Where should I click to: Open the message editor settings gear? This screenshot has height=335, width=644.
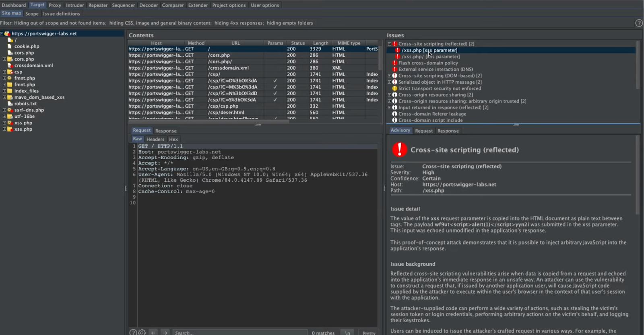142,332
